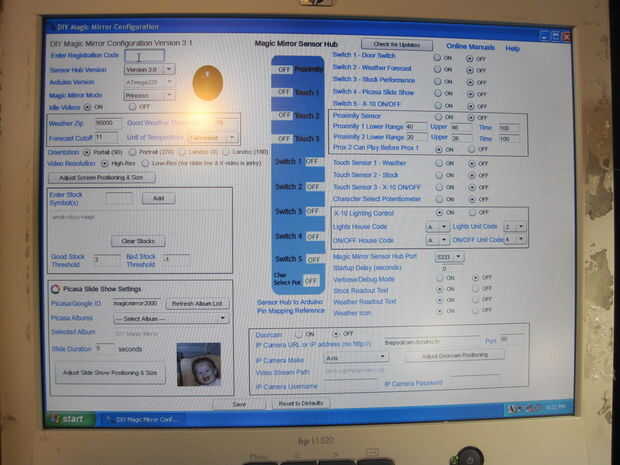Screen dimensions: 620x465
Task: Click the baby photo thumbnail
Action: pyautogui.click(x=198, y=364)
